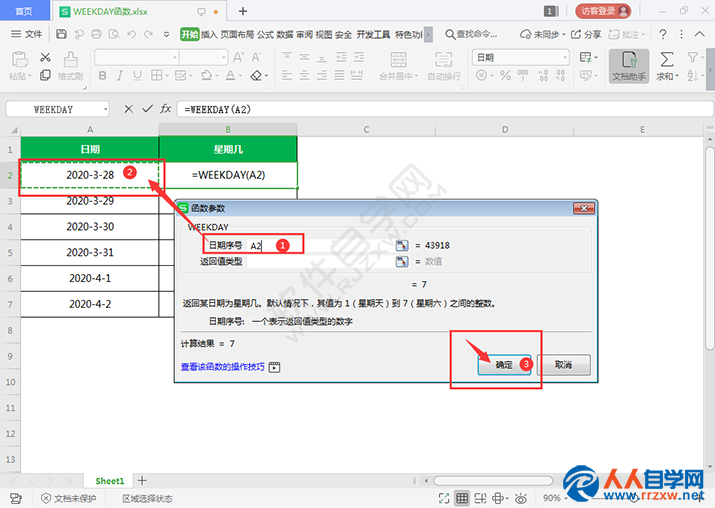Click the 返回值类型 input field

pyautogui.click(x=321, y=262)
